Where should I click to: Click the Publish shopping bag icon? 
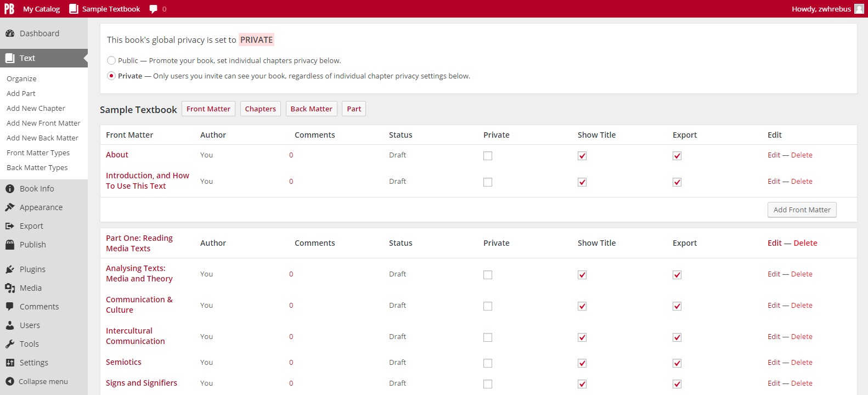tap(10, 245)
